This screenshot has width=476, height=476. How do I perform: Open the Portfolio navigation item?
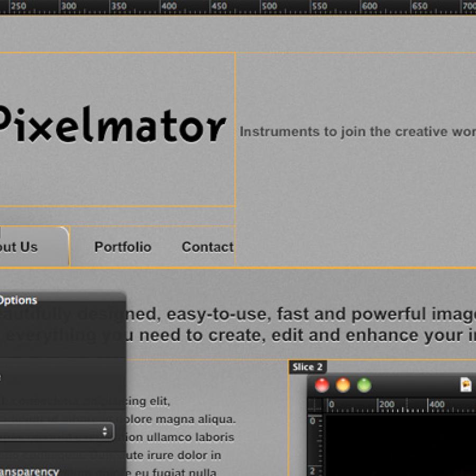tap(123, 247)
